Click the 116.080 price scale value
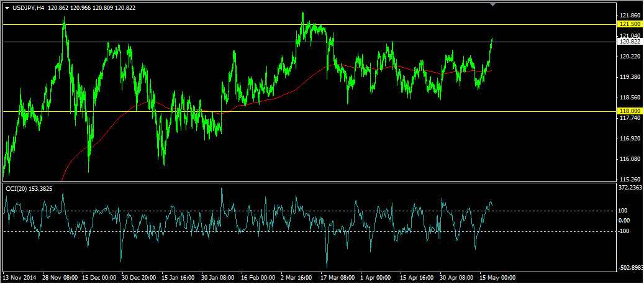This screenshot has height=284, width=644. (630, 158)
